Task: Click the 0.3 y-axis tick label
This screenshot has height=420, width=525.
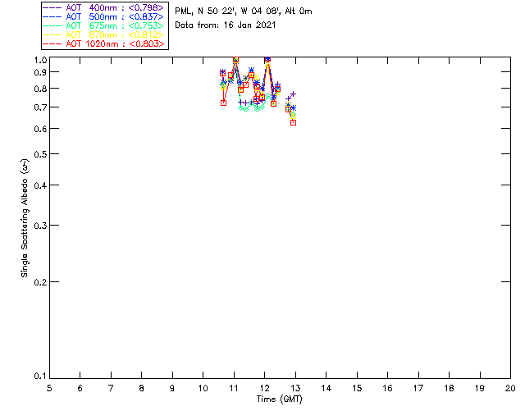Action: 40,226
